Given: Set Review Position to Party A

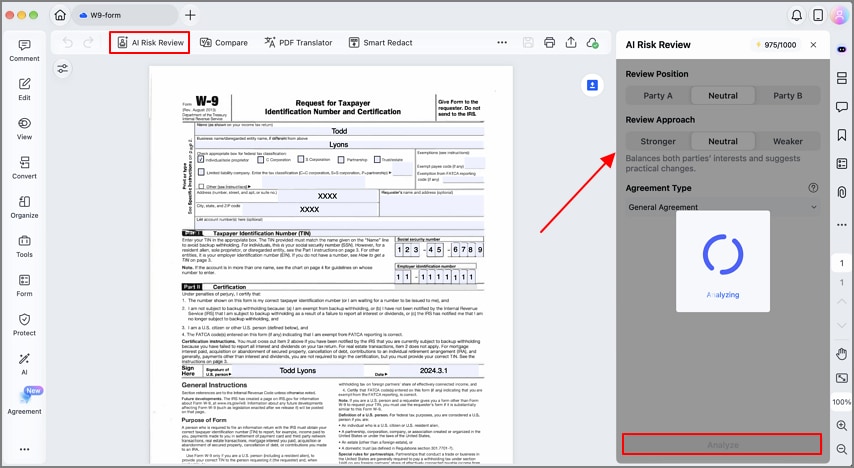Looking at the screenshot, I should pos(658,95).
